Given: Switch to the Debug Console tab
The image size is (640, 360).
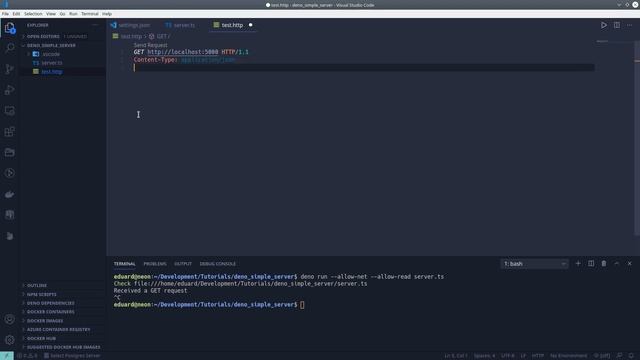Looking at the screenshot, I should tap(218, 264).
